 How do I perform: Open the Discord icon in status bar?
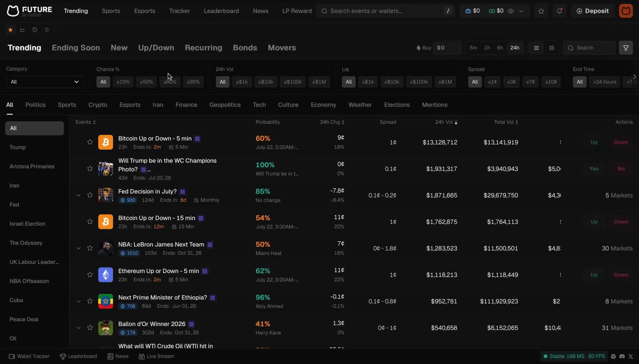[x=622, y=356]
